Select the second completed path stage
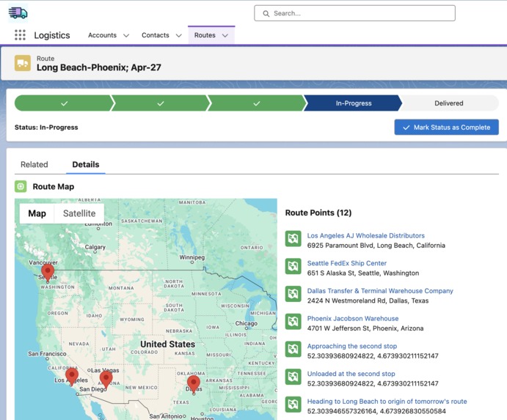Image resolution: width=507 pixels, height=420 pixels. click(x=161, y=103)
